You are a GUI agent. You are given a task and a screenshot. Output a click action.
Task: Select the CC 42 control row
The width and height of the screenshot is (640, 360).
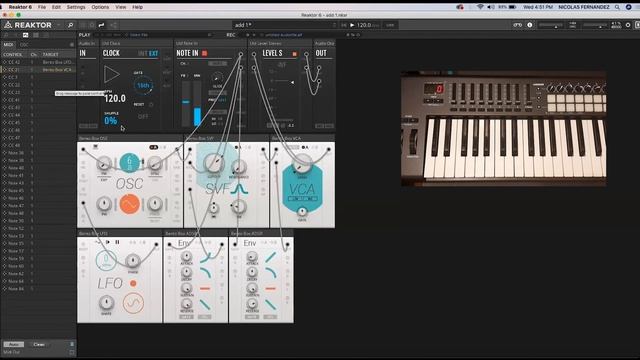click(38, 62)
